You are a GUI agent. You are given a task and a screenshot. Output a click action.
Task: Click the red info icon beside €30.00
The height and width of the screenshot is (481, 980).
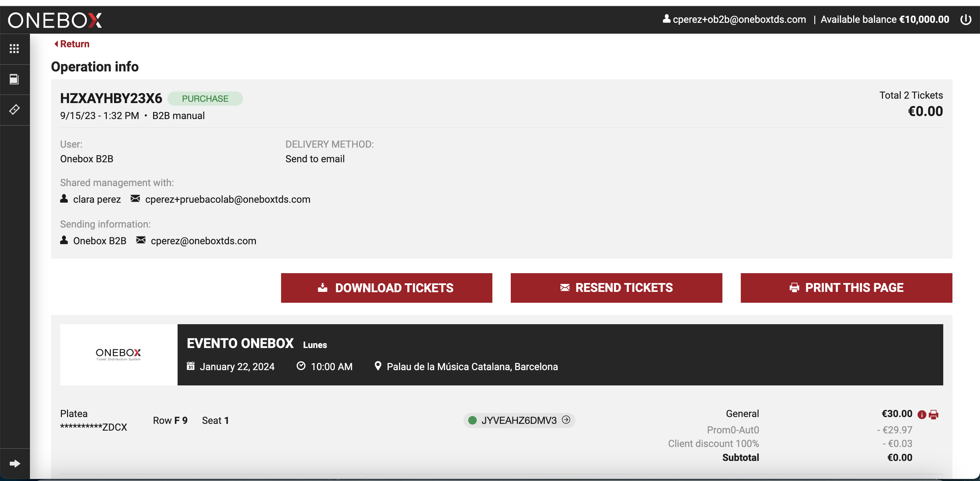[921, 414]
